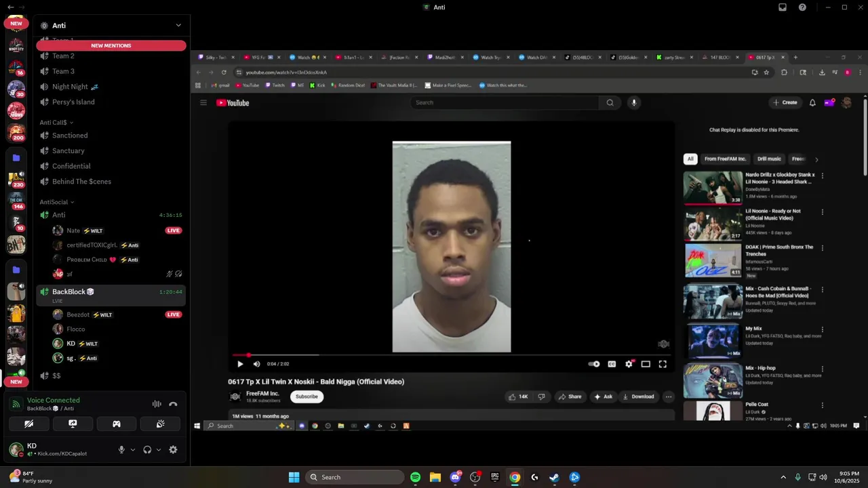Open the Discord soundboard
The width and height of the screenshot is (868, 488).
tap(161, 424)
